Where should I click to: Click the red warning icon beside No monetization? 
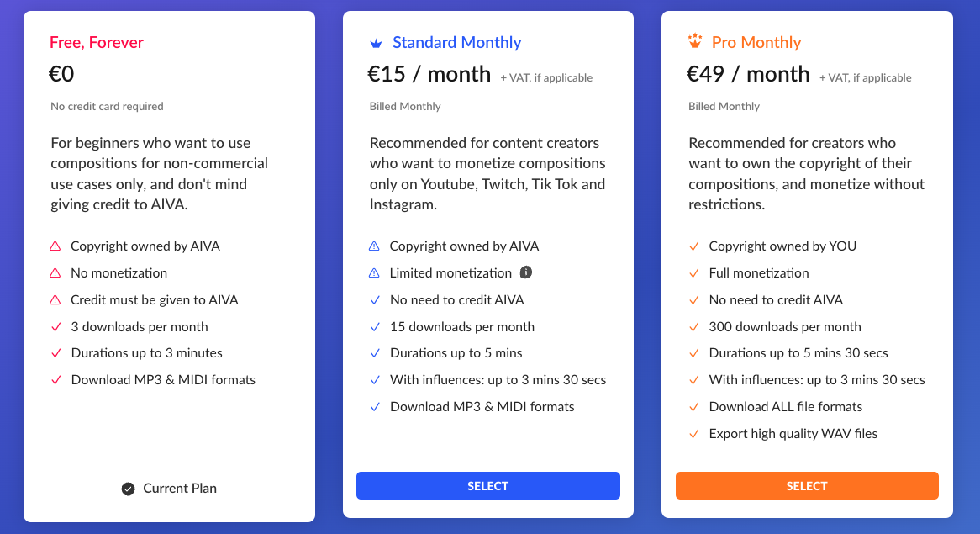click(x=55, y=273)
